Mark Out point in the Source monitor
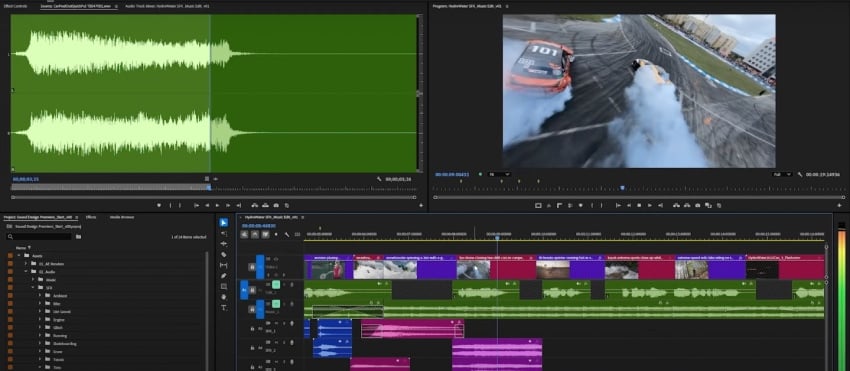 (x=181, y=206)
